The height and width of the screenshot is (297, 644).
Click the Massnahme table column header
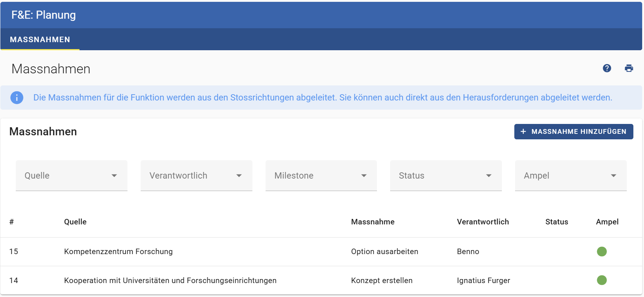[x=373, y=222]
